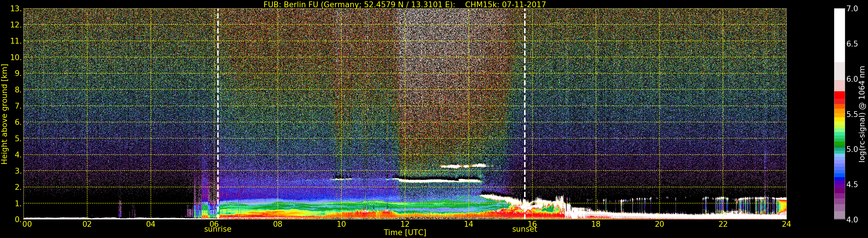Click the '20' time axis tick label

pos(659,224)
